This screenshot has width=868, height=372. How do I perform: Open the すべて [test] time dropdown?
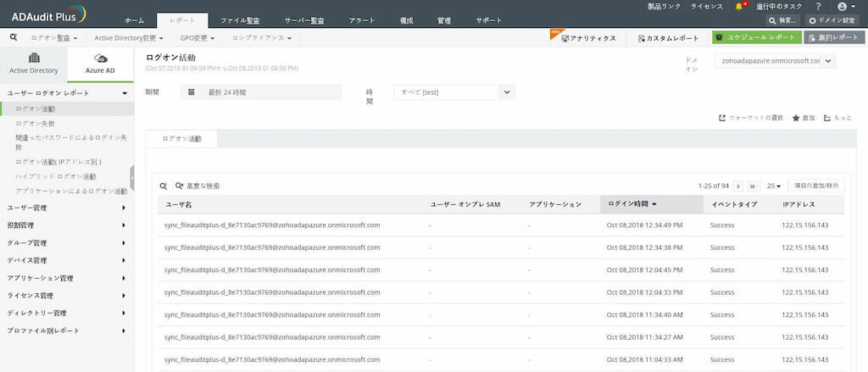pyautogui.click(x=454, y=92)
